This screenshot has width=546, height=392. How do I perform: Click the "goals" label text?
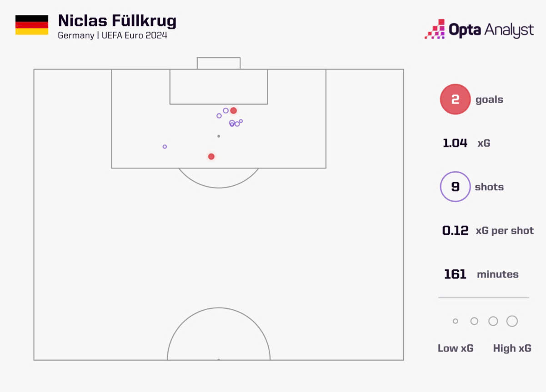pos(489,99)
